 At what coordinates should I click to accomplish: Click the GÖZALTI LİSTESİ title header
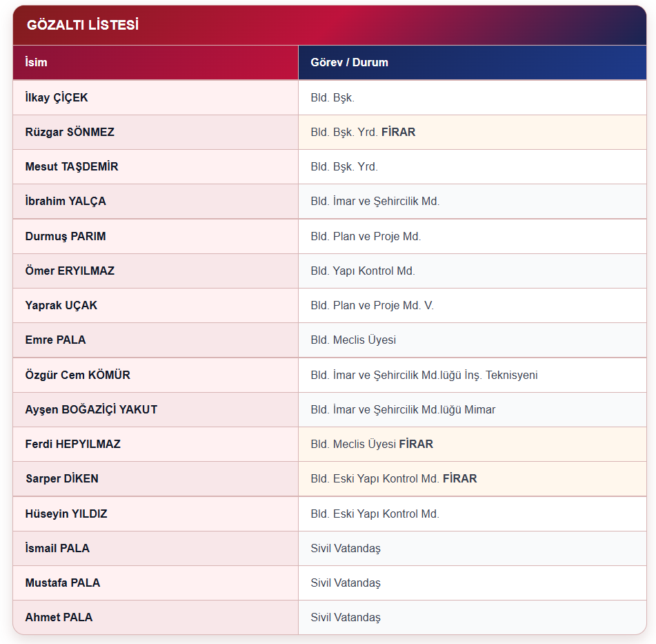click(x=82, y=25)
